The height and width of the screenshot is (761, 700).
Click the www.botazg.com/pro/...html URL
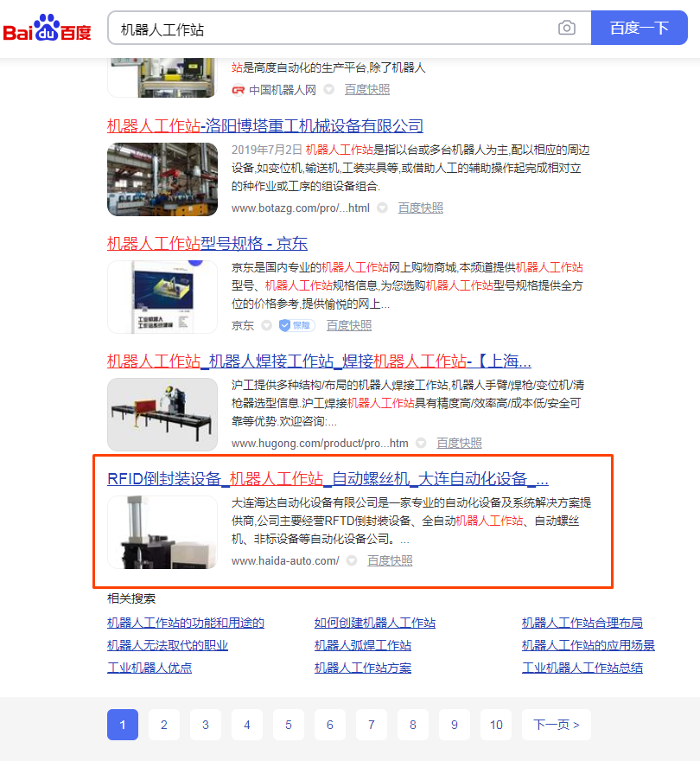300,208
